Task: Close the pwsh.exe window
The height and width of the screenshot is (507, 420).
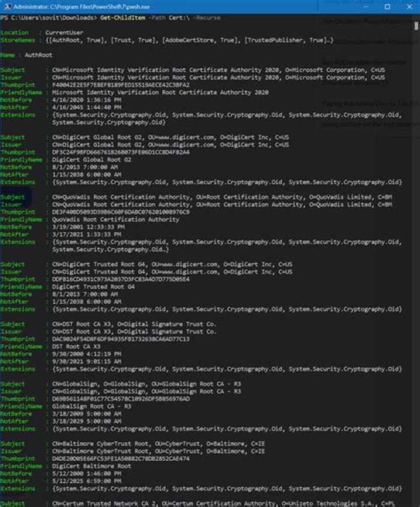Action: 409,7
